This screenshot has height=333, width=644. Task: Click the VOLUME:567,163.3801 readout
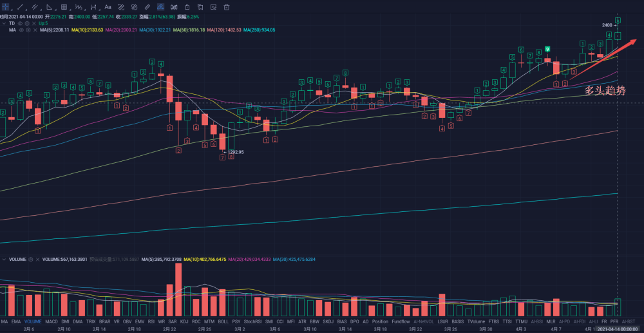click(x=64, y=260)
